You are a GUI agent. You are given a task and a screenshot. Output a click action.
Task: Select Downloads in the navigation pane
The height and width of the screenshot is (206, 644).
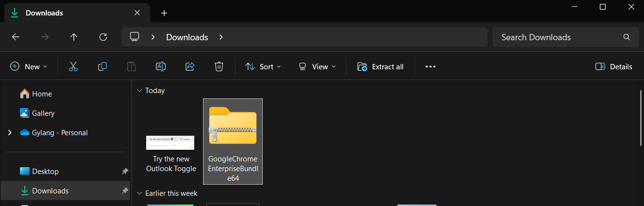tap(66, 190)
